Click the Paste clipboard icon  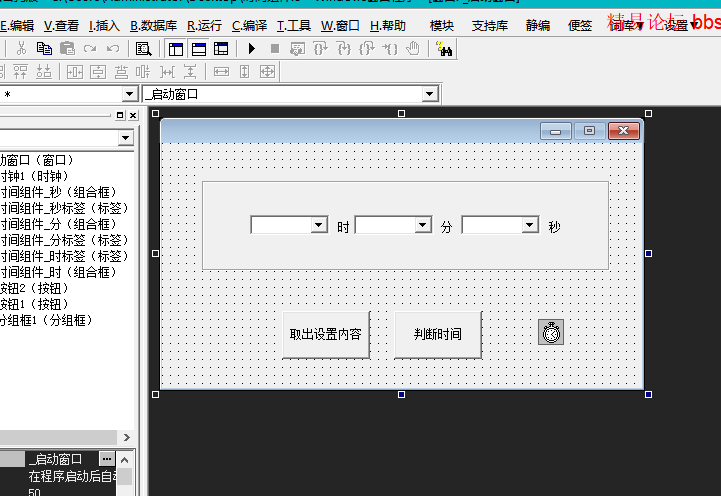point(67,48)
